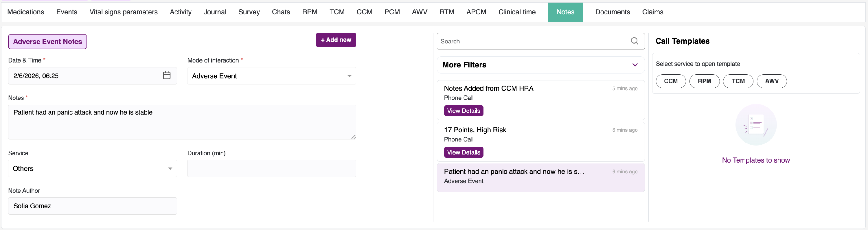Open the Service dropdown showing Others
The height and width of the screenshot is (230, 868).
click(x=92, y=168)
